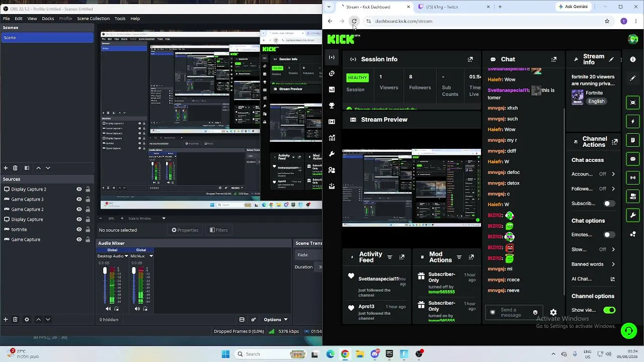The height and width of the screenshot is (362, 644).
Task: Unlock the Display Capture source
Action: tap(88, 220)
